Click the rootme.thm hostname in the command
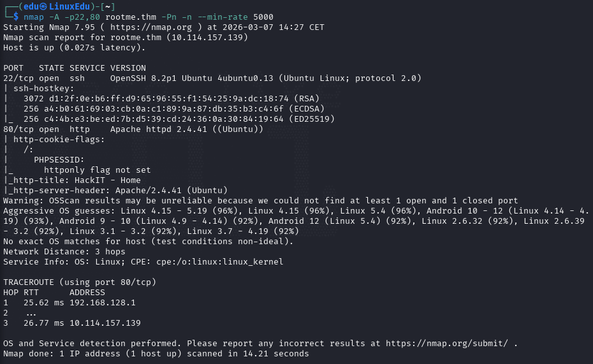This screenshot has width=593, height=364. pyautogui.click(x=131, y=17)
